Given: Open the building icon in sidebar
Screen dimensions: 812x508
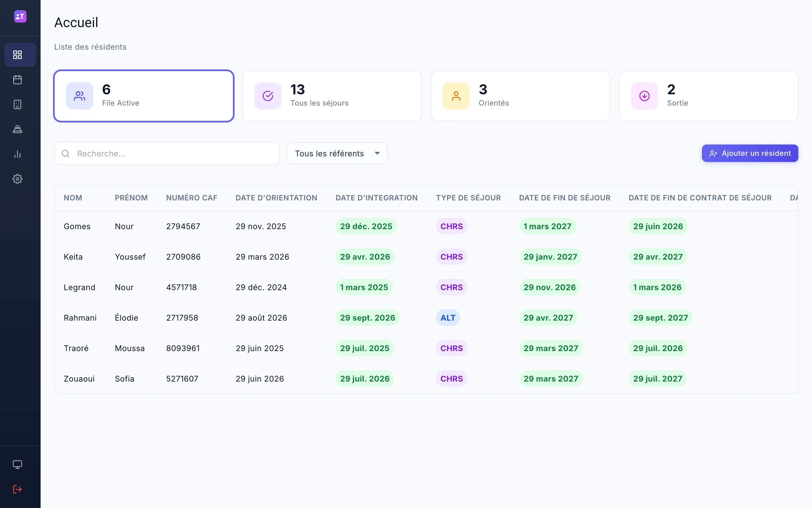Looking at the screenshot, I should (x=17, y=104).
